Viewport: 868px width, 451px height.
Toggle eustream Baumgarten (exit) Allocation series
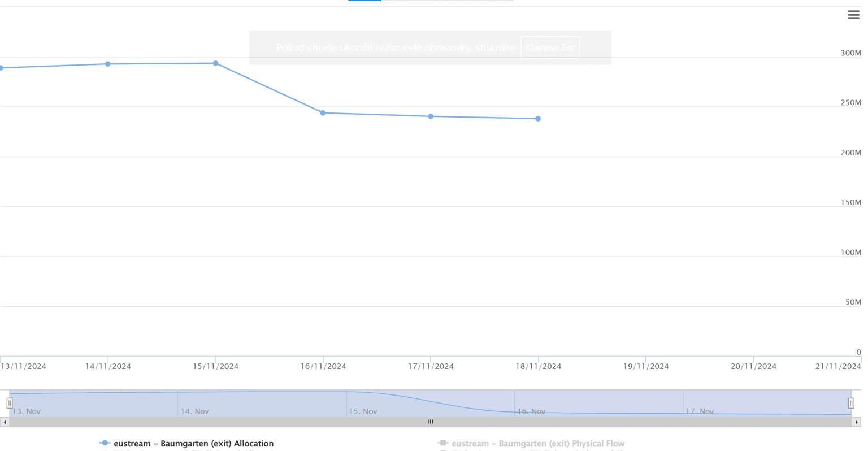(x=193, y=444)
